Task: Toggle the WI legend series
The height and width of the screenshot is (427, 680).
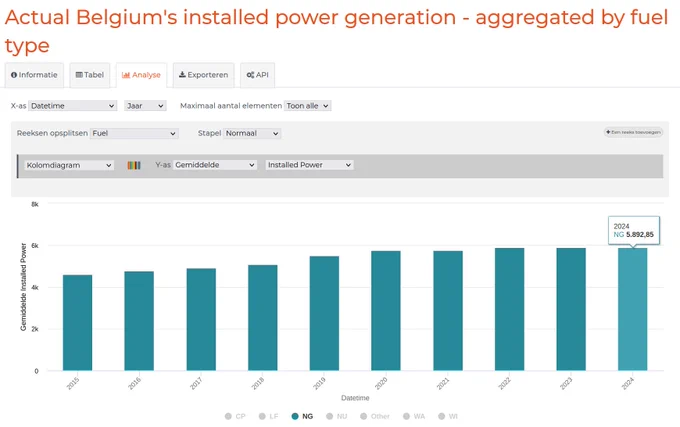Action: [448, 416]
